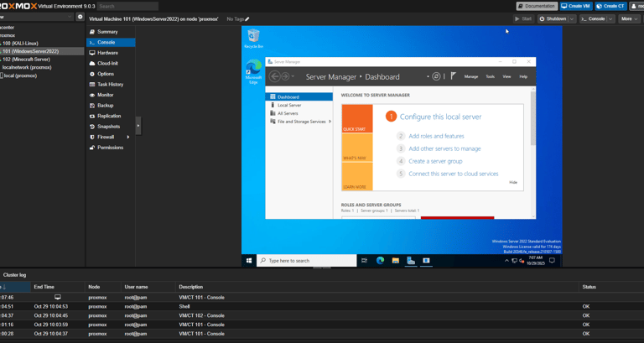Open the More dropdown menu
Viewport: 644px width, 343px height.
(629, 19)
